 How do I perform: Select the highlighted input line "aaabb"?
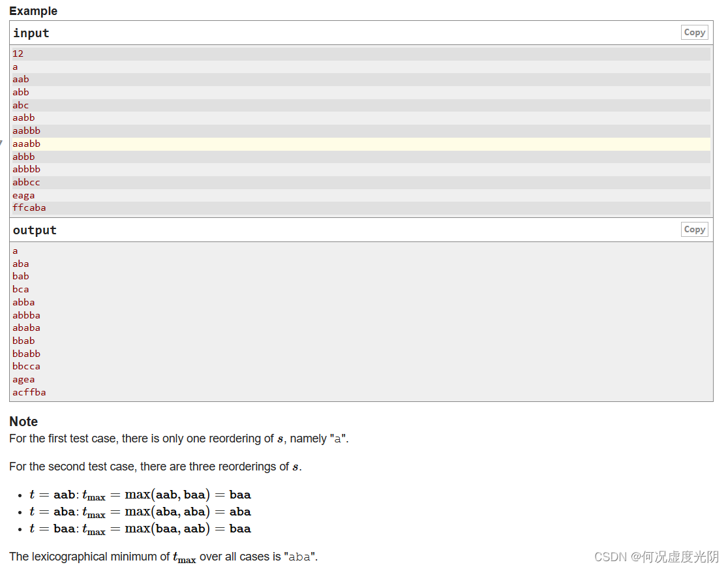(26, 144)
